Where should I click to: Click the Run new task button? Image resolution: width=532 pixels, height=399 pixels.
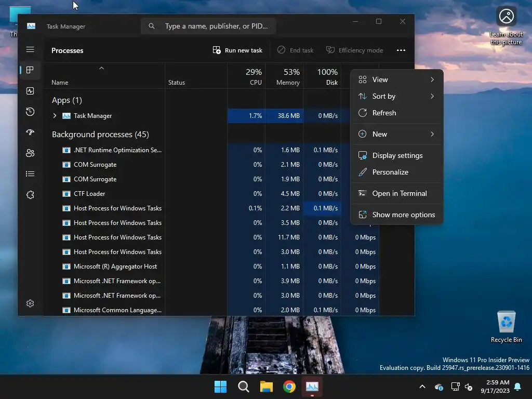click(237, 50)
